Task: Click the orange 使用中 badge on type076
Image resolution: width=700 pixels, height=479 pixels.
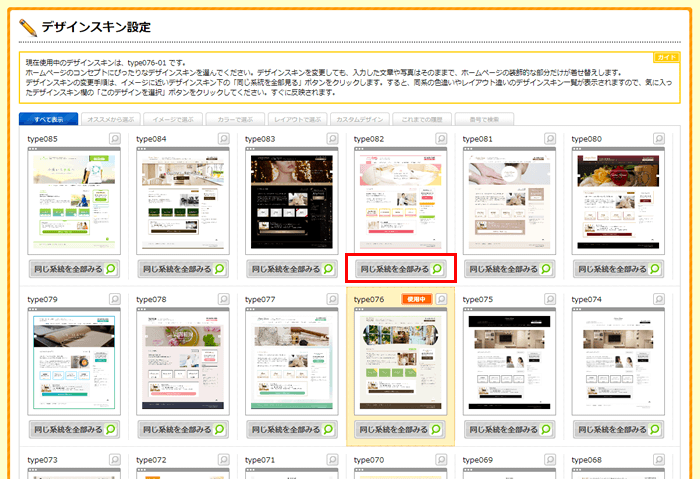Action: (417, 299)
